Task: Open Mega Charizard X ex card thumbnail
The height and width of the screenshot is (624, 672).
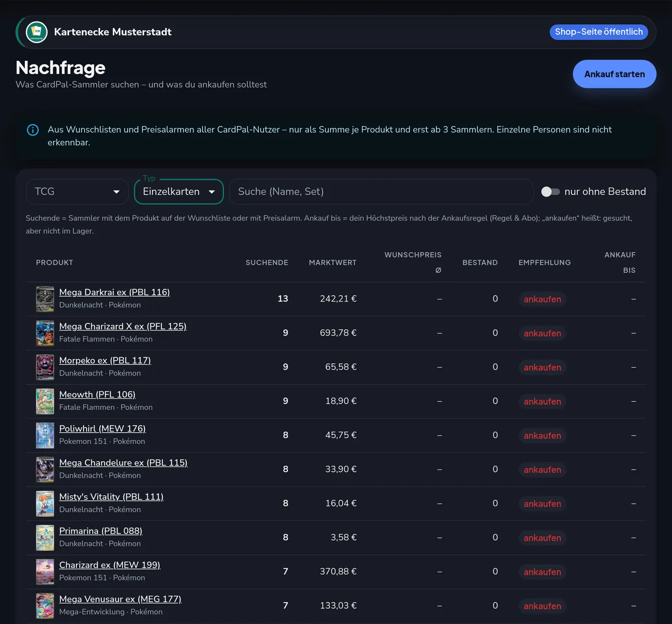Action: tap(45, 333)
